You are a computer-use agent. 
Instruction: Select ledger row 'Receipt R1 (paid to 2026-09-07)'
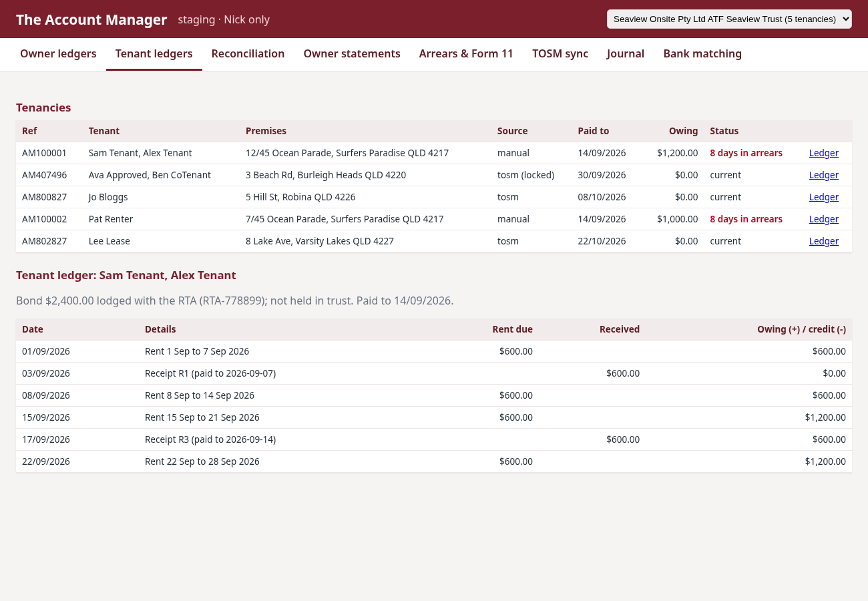[x=434, y=373]
